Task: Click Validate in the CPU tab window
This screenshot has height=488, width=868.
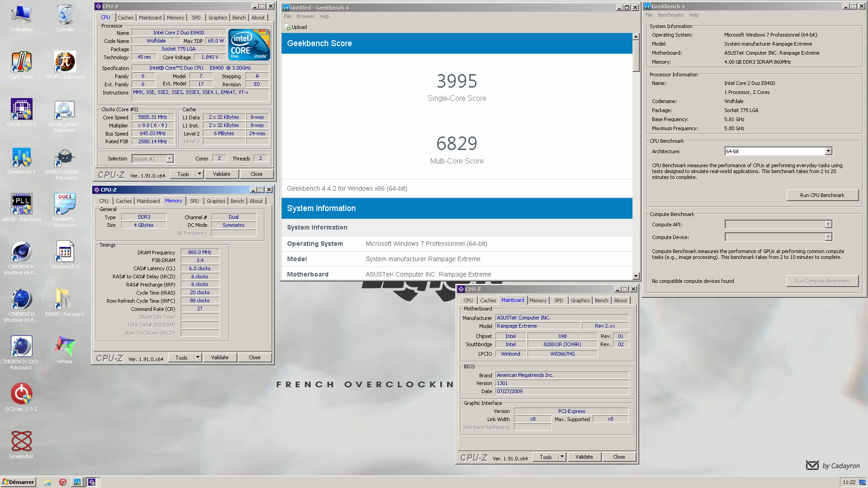Action: [x=222, y=174]
